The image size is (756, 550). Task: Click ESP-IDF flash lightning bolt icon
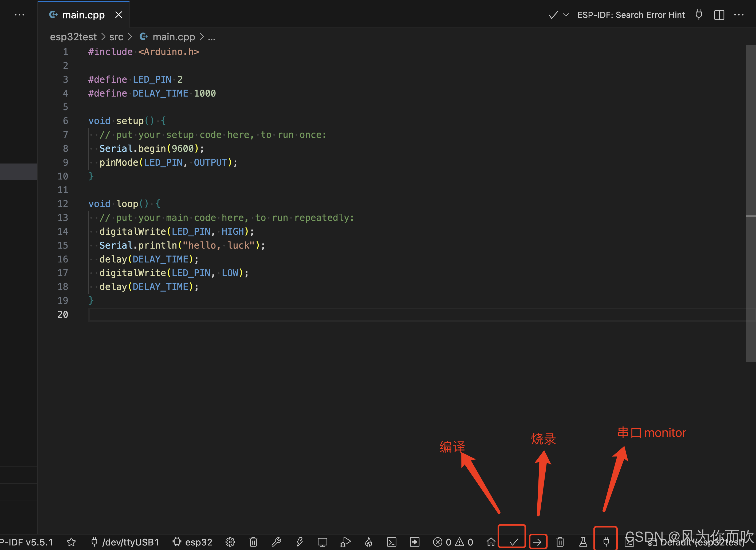click(x=299, y=542)
